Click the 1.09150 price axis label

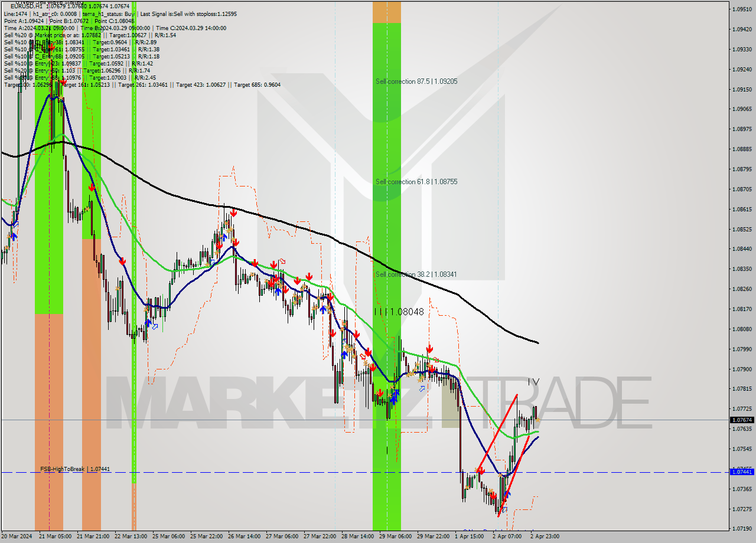point(742,89)
